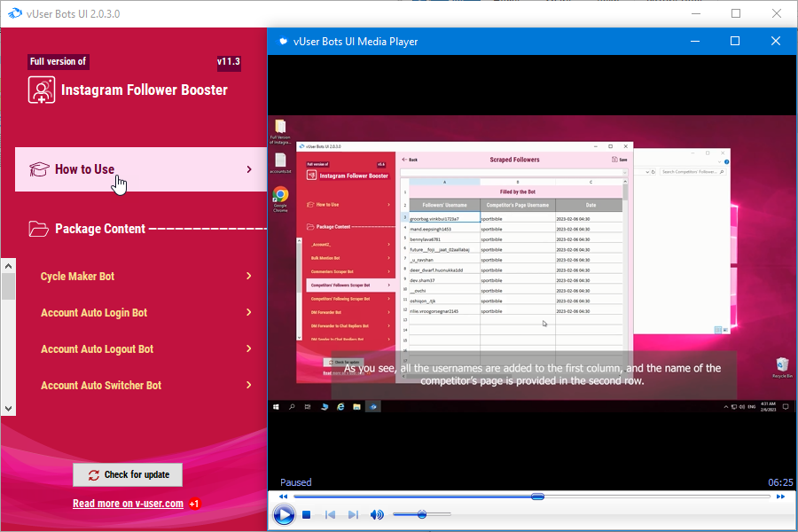This screenshot has height=532, width=798.
Task: Click the bot list scrollbar thumb
Action: pyautogui.click(x=8, y=286)
